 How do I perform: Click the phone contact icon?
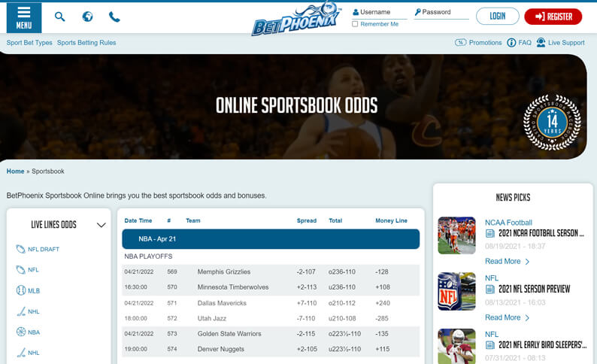click(114, 17)
